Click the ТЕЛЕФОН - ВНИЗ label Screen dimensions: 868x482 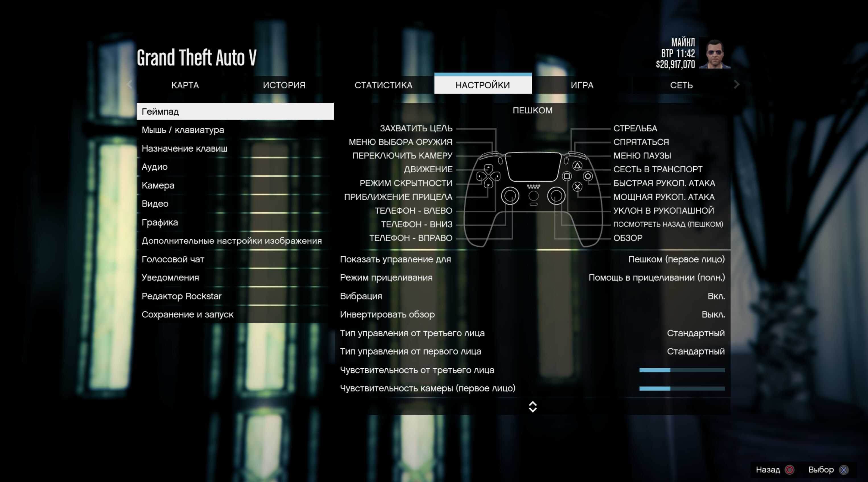coord(417,224)
